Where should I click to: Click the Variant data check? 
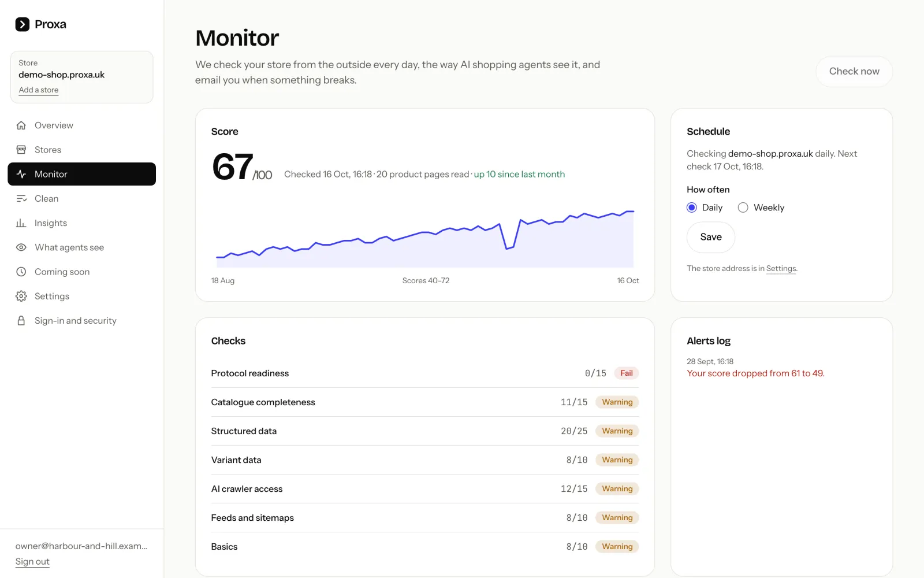coord(425,460)
